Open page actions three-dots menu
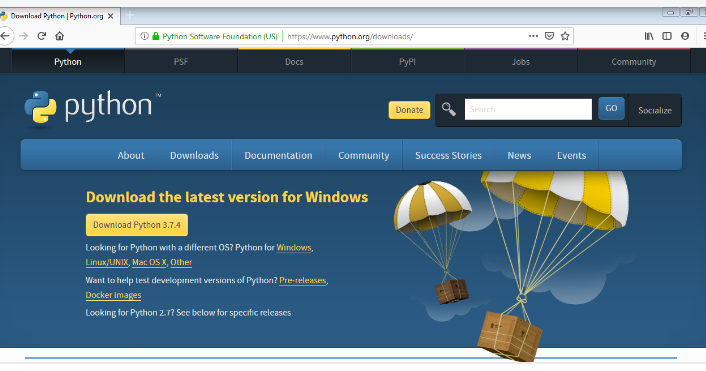706x371 pixels. pos(533,36)
